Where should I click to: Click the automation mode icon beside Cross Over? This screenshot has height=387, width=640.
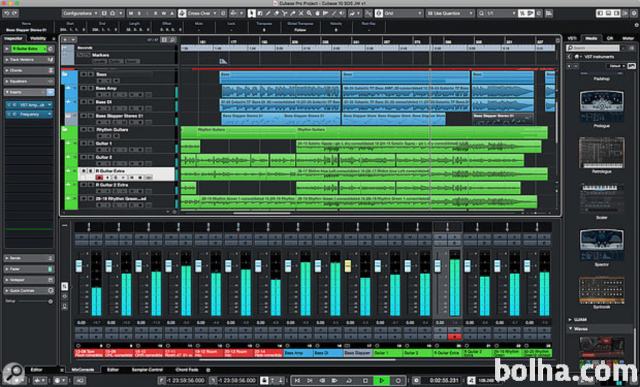182,13
